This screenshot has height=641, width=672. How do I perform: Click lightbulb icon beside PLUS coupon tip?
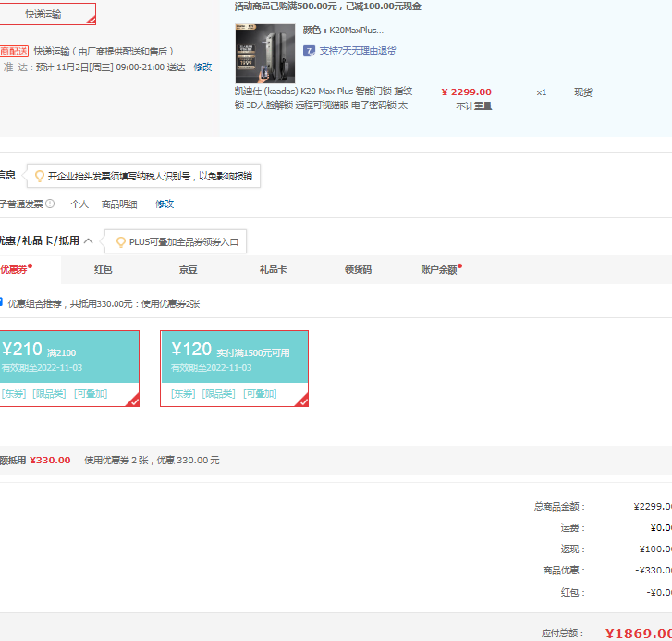pyautogui.click(x=121, y=242)
